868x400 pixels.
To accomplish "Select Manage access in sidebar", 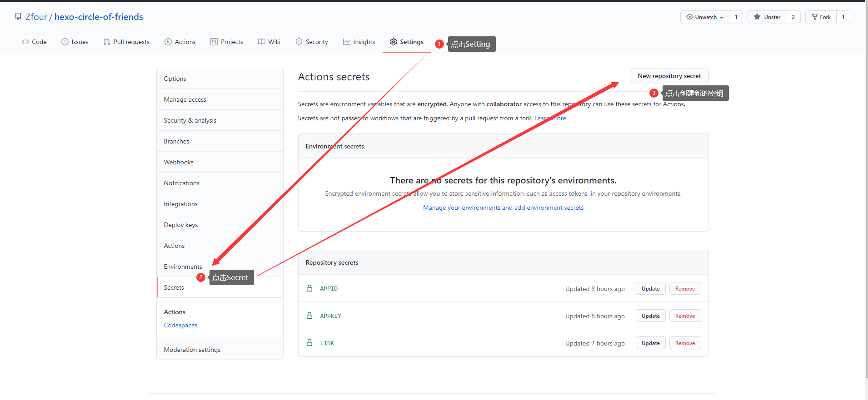I will [220, 99].
